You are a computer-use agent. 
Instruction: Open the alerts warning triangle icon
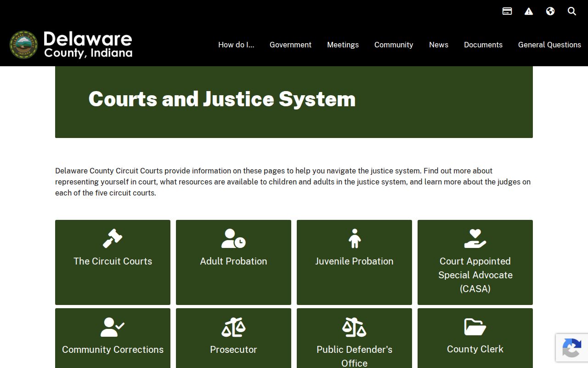coord(529,11)
